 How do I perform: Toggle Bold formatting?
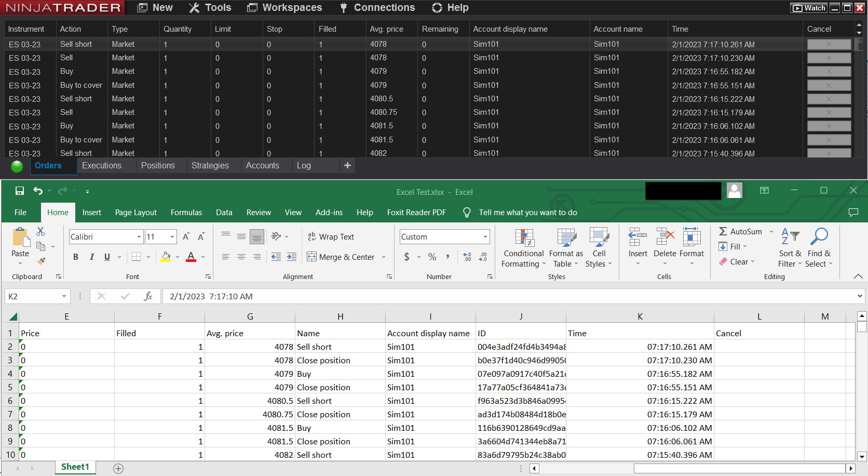click(x=76, y=257)
